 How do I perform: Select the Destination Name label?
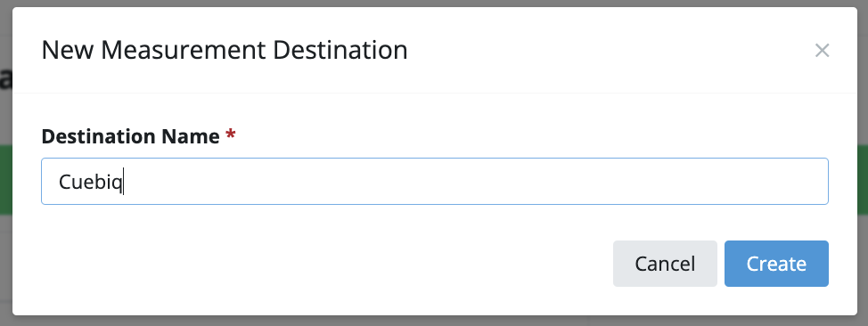pos(130,136)
